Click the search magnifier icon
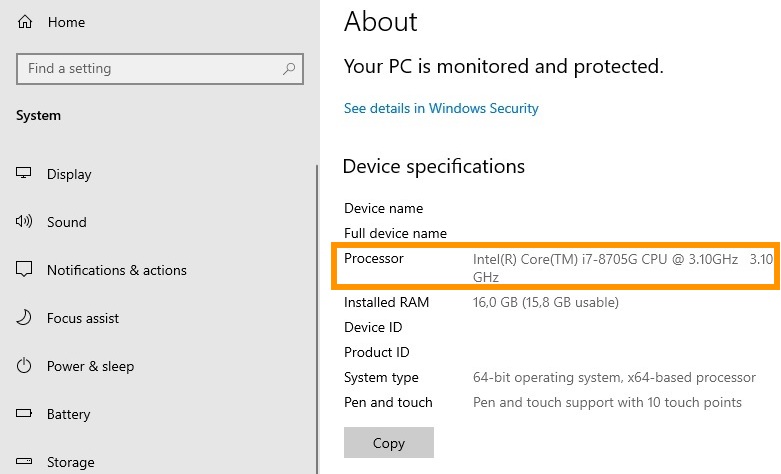Viewport: 781px width, 474px height. [x=290, y=69]
